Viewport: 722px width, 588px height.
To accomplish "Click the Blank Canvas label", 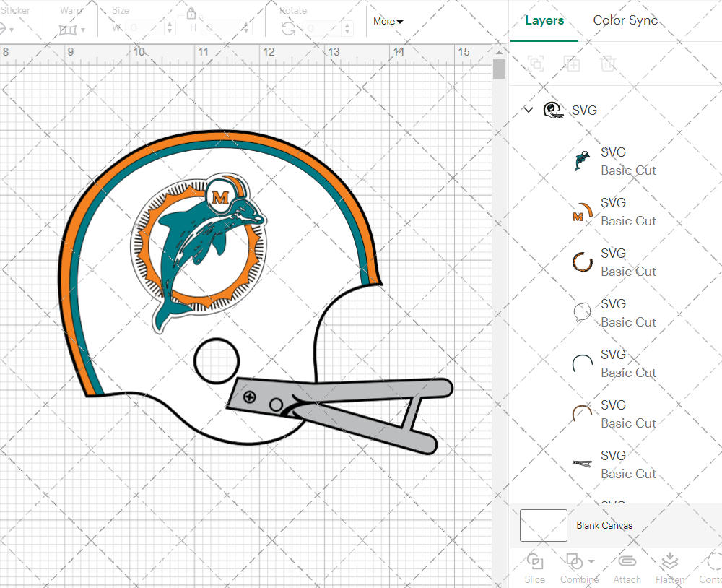I will 604,525.
